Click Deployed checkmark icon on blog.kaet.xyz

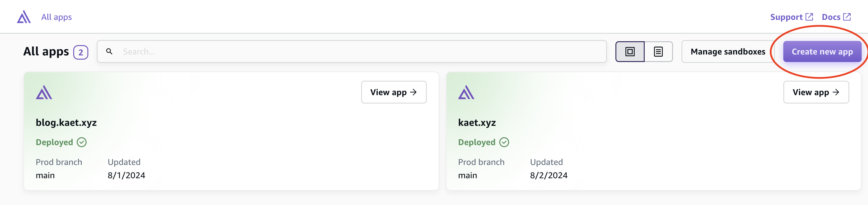[x=82, y=142]
